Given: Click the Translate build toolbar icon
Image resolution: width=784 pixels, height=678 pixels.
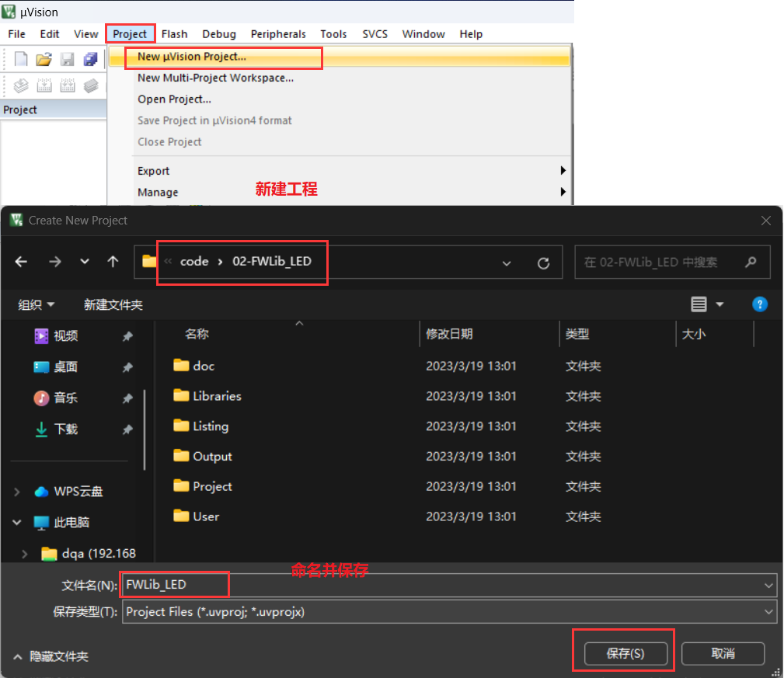Looking at the screenshot, I should (21, 85).
